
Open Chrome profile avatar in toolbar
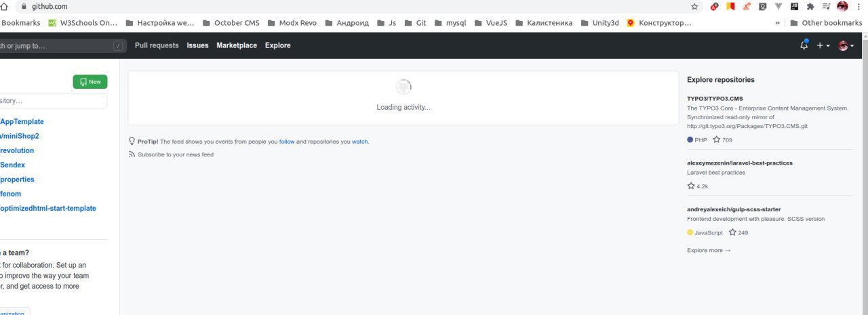tap(842, 6)
